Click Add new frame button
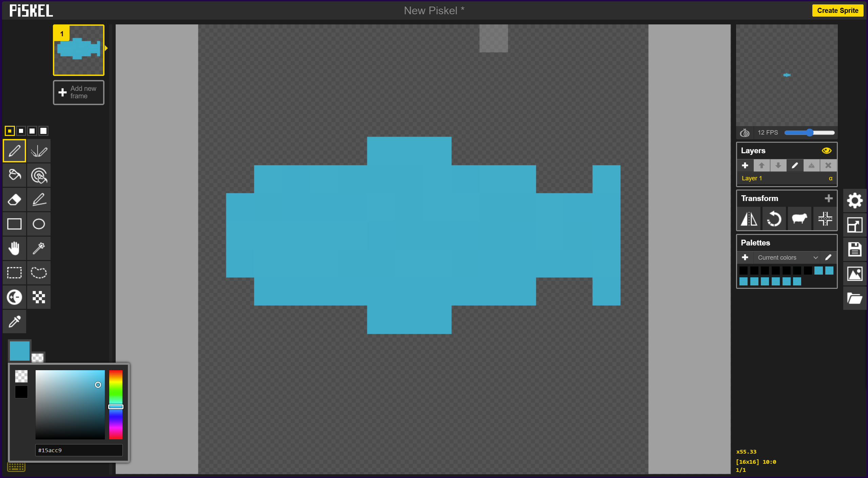 pos(78,92)
